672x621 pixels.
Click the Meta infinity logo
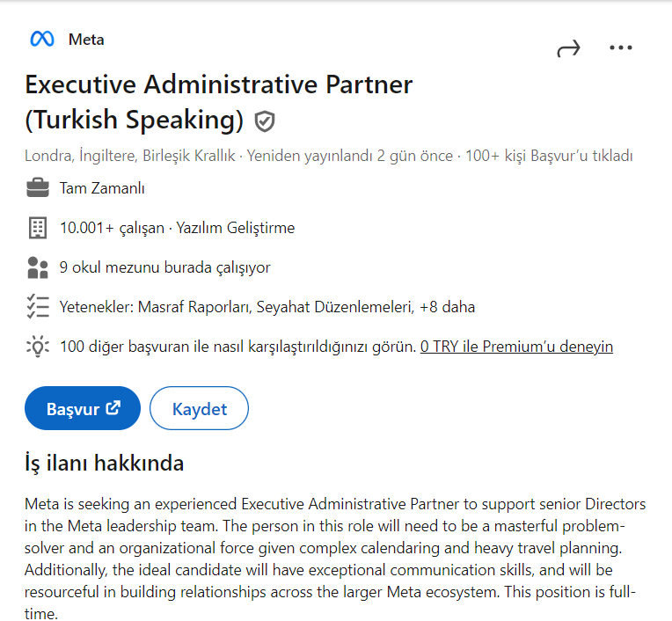click(42, 39)
